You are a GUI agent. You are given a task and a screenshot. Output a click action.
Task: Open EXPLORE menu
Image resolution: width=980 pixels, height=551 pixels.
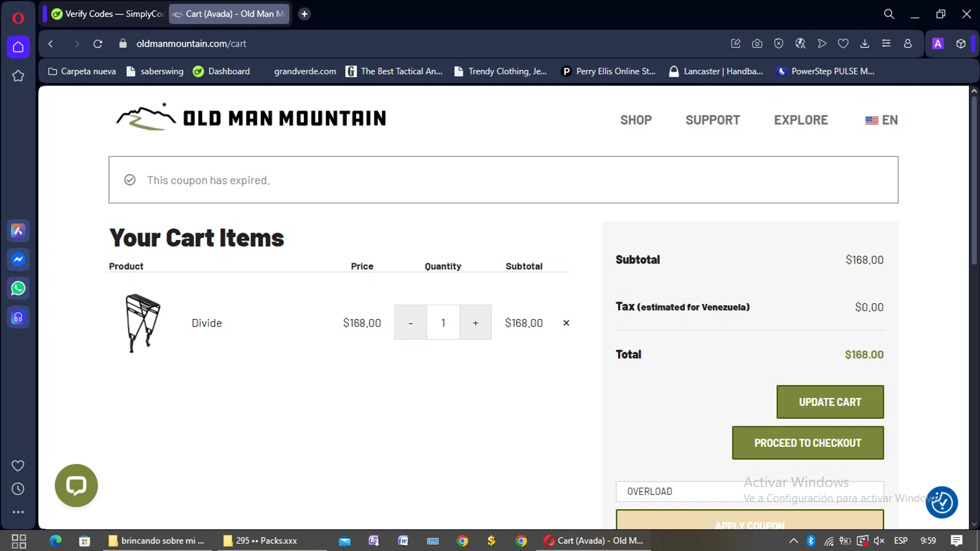click(801, 120)
